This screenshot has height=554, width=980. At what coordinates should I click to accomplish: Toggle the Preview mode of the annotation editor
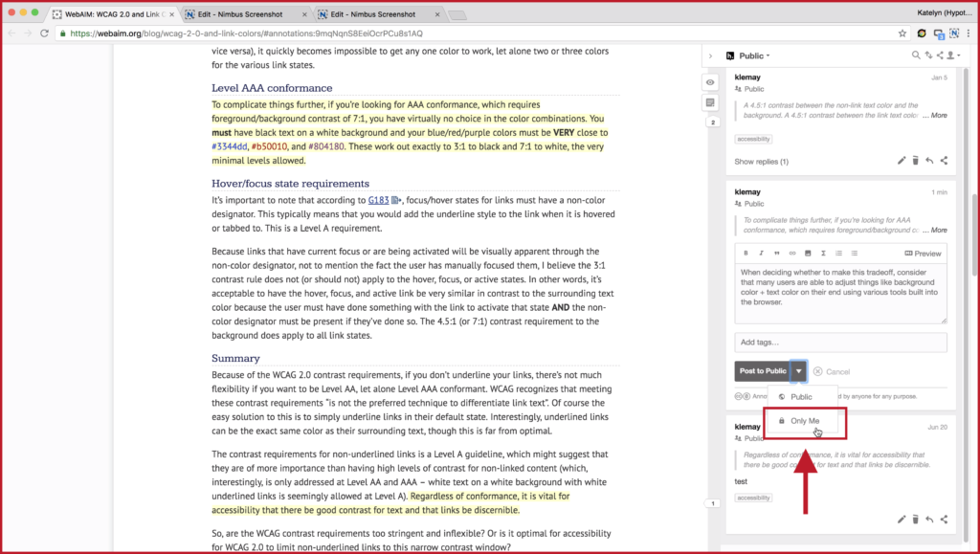pyautogui.click(x=923, y=254)
